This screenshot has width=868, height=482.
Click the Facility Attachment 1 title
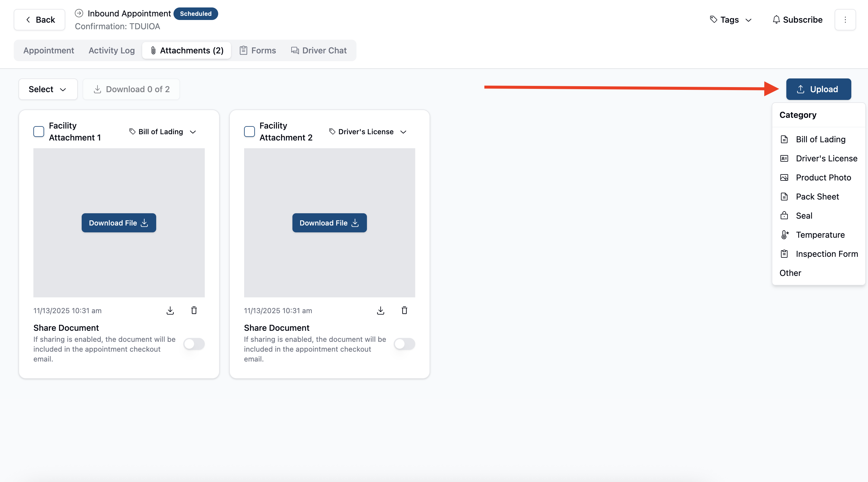(75, 132)
